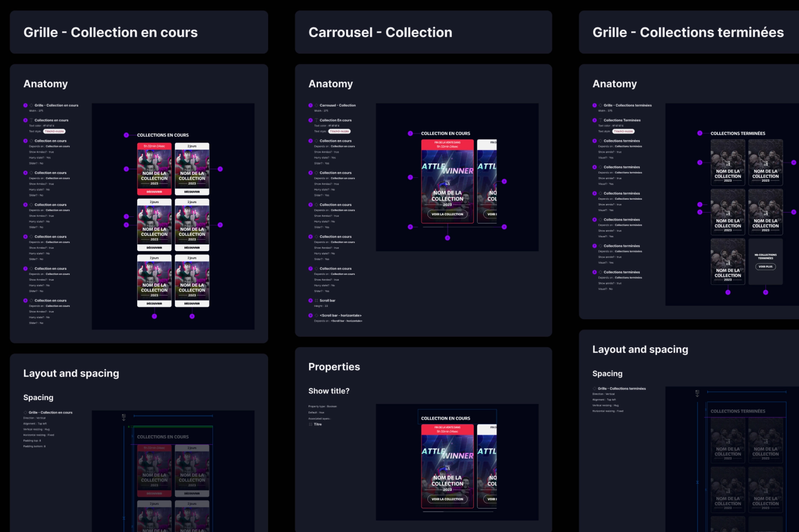Click the frame icon beside Scroll bar entry

pos(316,300)
